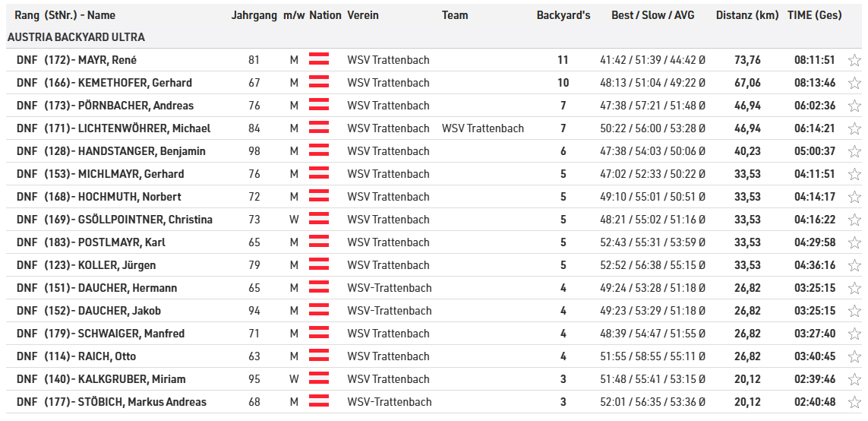
Task: Click star for POSTLMAYR, Karl
Action: tap(854, 242)
